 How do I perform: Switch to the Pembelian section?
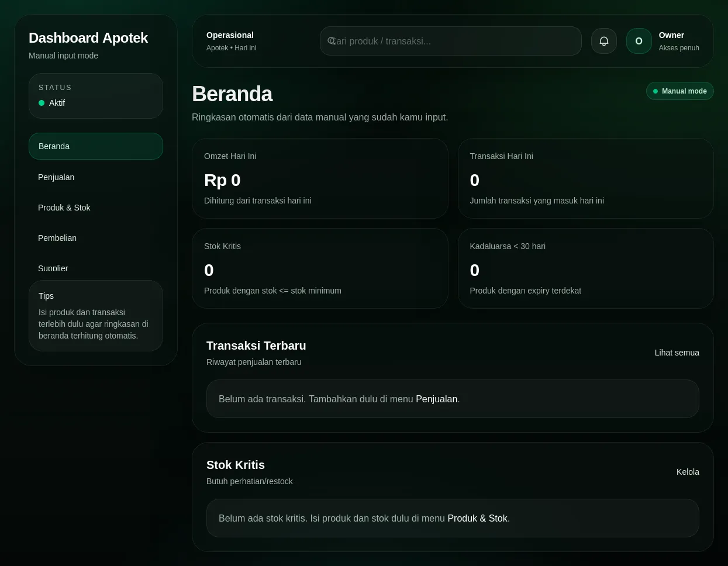(x=57, y=238)
